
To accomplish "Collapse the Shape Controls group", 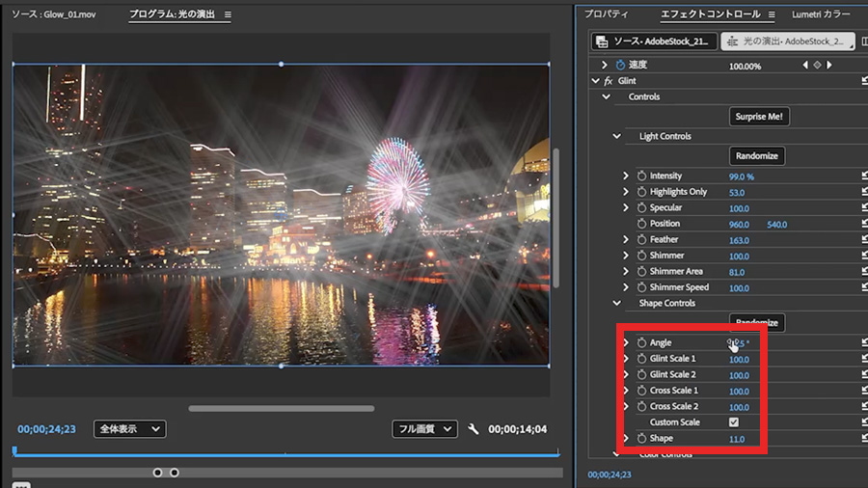I will (616, 303).
